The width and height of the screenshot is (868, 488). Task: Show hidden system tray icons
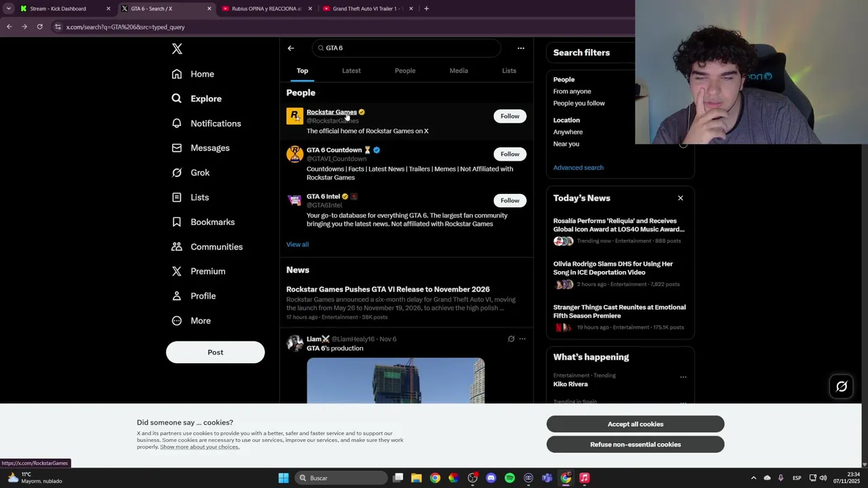point(753,478)
